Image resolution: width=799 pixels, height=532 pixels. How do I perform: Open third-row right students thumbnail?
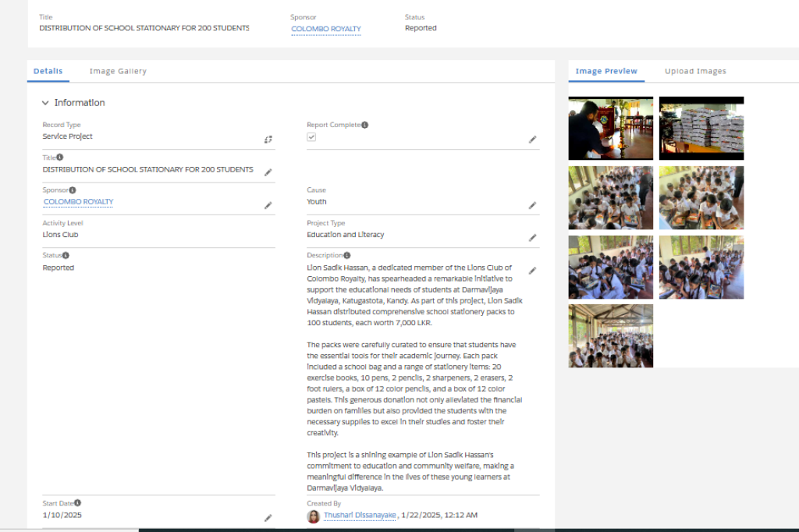(x=701, y=267)
